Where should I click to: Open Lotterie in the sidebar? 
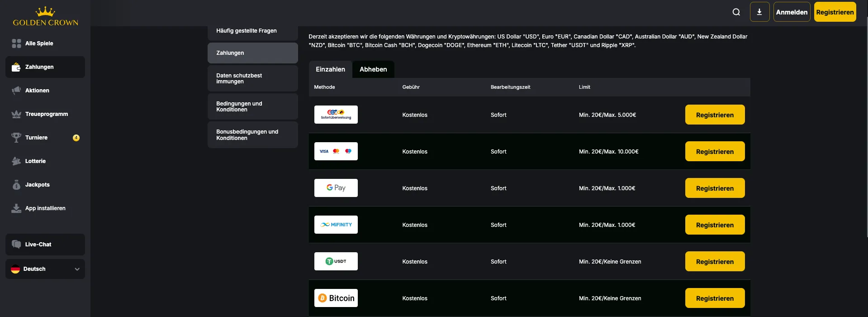(x=35, y=161)
